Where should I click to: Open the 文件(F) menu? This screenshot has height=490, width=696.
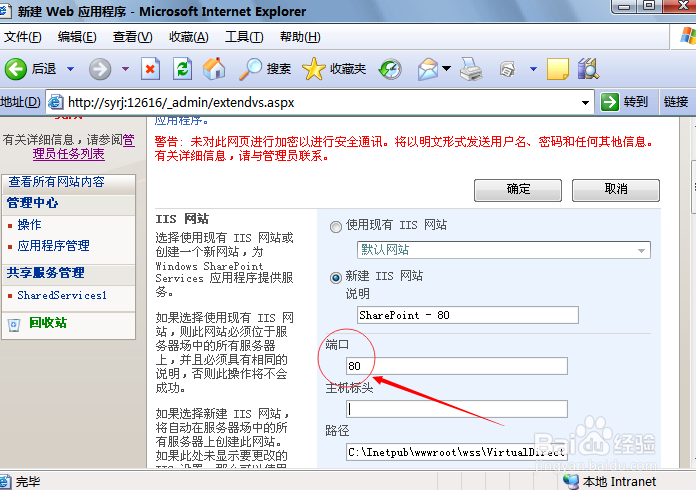point(23,37)
